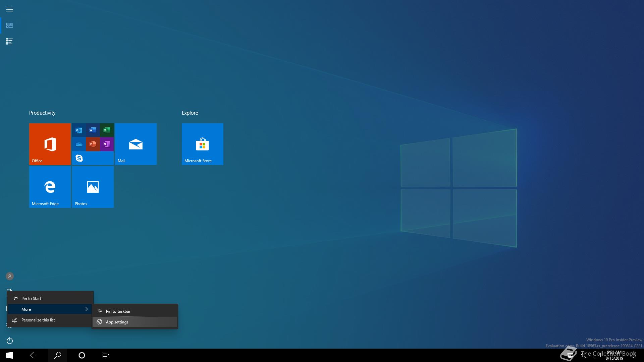Activate Cortana from the taskbar circle
This screenshot has height=362, width=644.
[82, 355]
